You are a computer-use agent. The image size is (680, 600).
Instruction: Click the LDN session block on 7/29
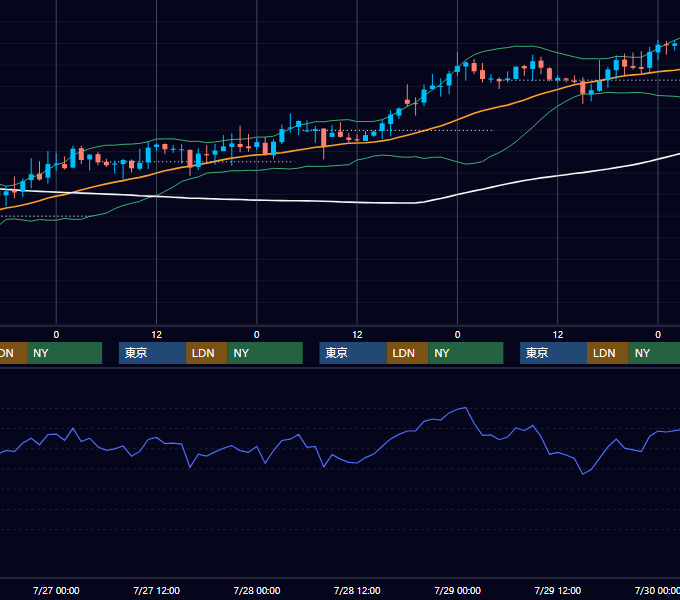[608, 353]
